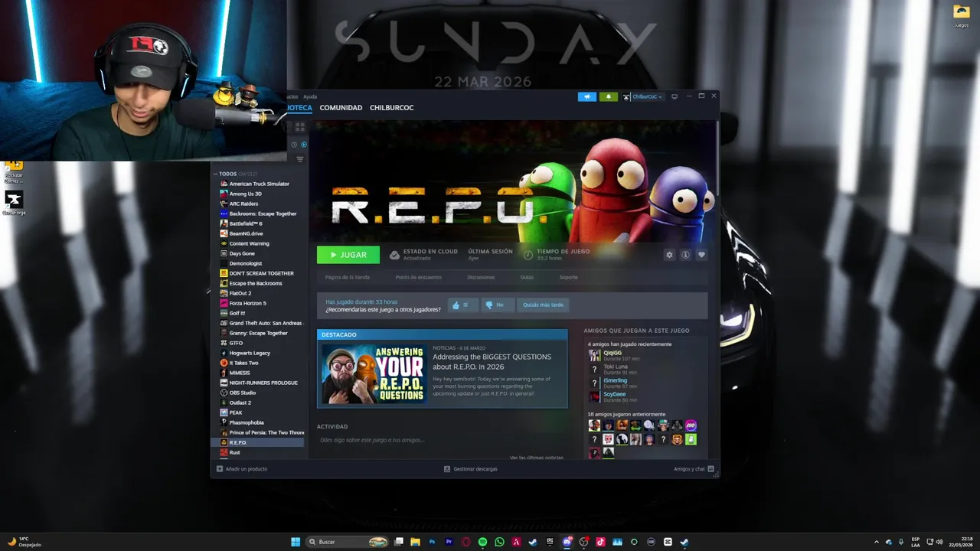Select Backrooms: Escape Together game
980x551 pixels.
(259, 214)
